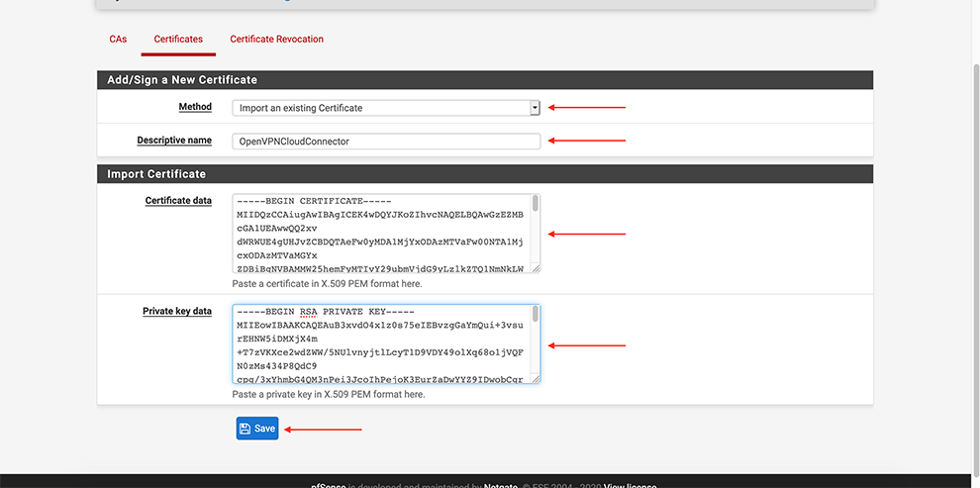Open the Certificate Revocation tab
The width and height of the screenshot is (980, 488).
click(276, 40)
